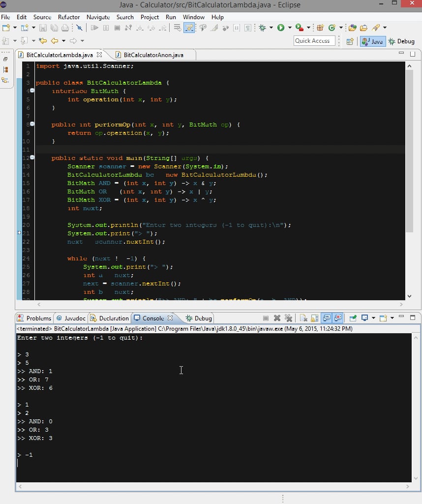
Task: Open the File menu
Action: click(5, 17)
